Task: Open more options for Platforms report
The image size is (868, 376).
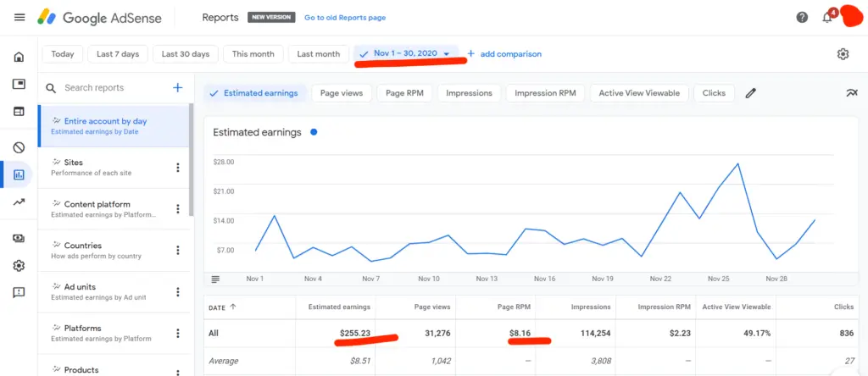Action: 178,334
